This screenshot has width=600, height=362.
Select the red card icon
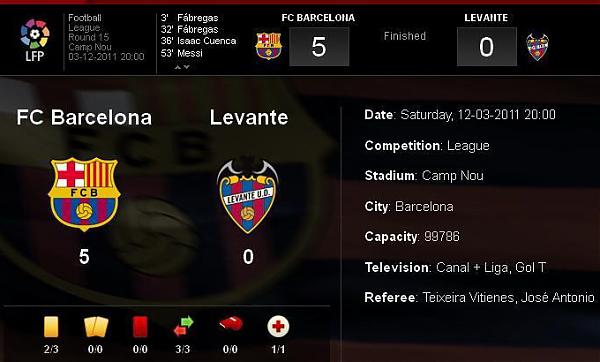(x=140, y=327)
